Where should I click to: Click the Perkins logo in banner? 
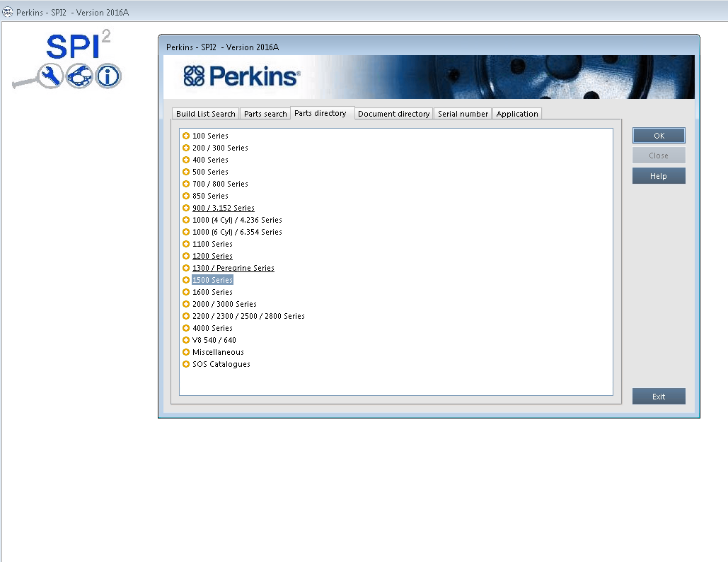242,76
